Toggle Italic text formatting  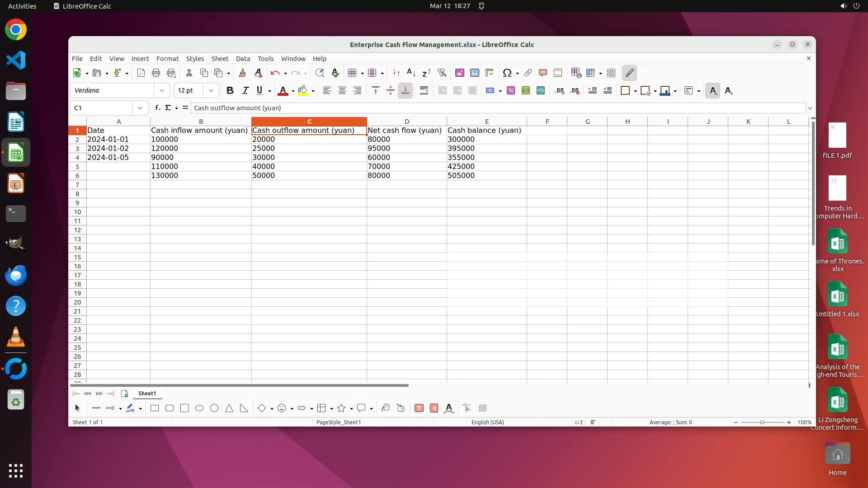[x=245, y=91]
